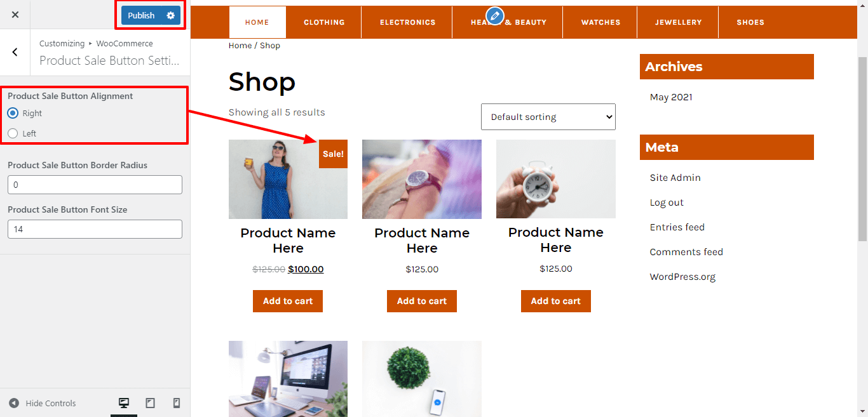Close the Customizer with the X icon

[x=15, y=15]
